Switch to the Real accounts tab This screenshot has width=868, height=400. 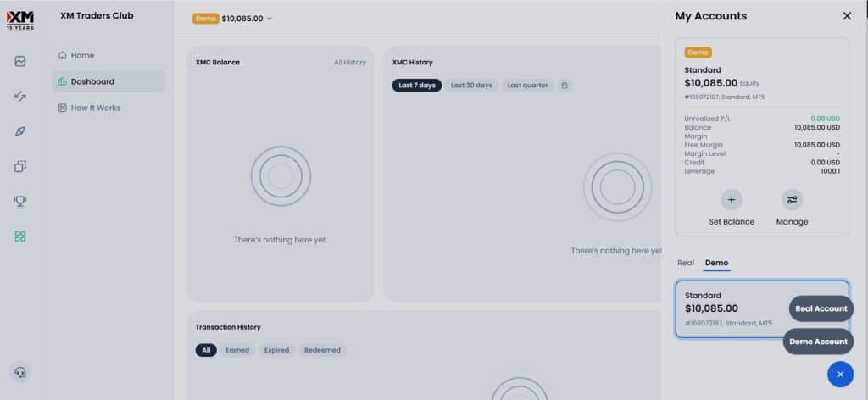coord(685,263)
